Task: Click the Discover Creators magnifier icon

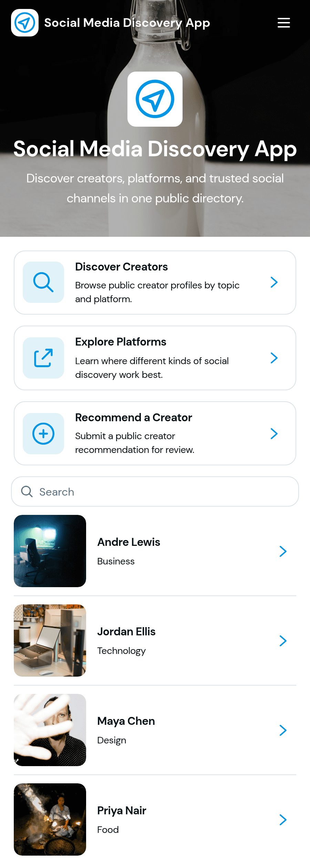Action: coord(43,282)
